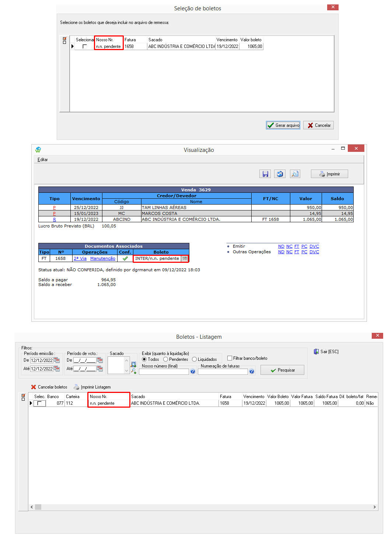The height and width of the screenshot is (547, 392).
Task: Click the Pesquisar button
Action: (x=282, y=370)
